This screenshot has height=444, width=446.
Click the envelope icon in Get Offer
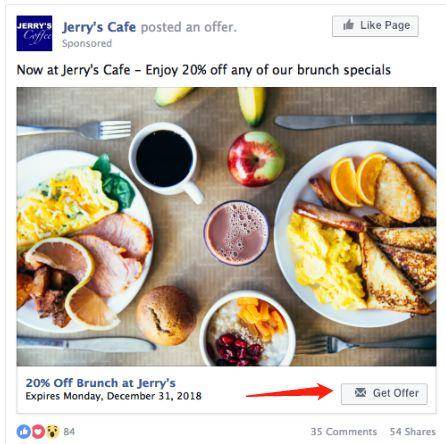coord(360,393)
